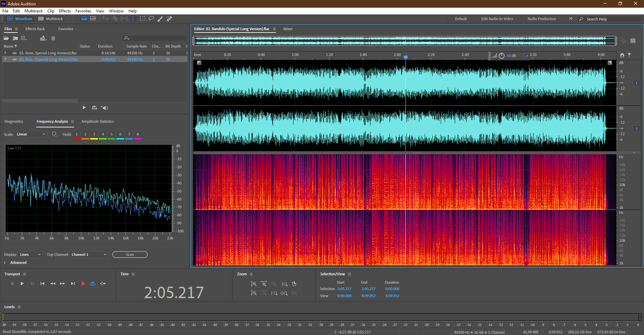
Task: Show the Spectral Pitch Display
Action: pyautogui.click(x=93, y=19)
